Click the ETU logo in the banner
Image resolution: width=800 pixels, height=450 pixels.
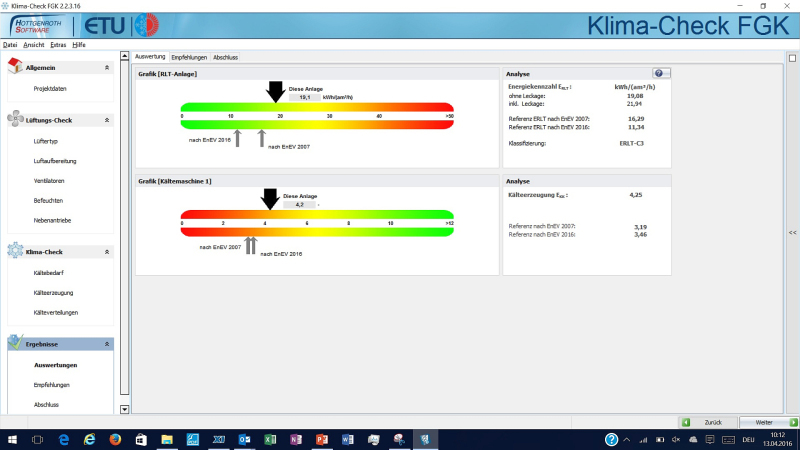pos(104,26)
